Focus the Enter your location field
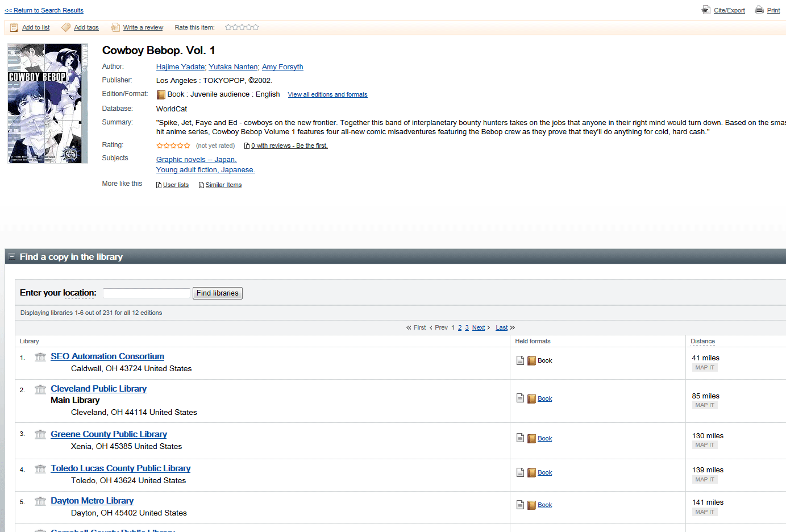Viewport: 786px width, 532px height. (146, 293)
